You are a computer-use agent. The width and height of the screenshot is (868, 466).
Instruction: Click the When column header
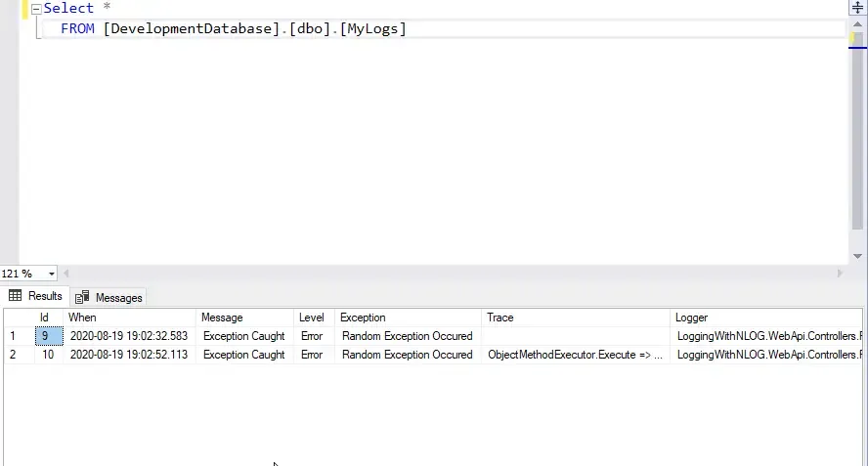[x=130, y=318]
